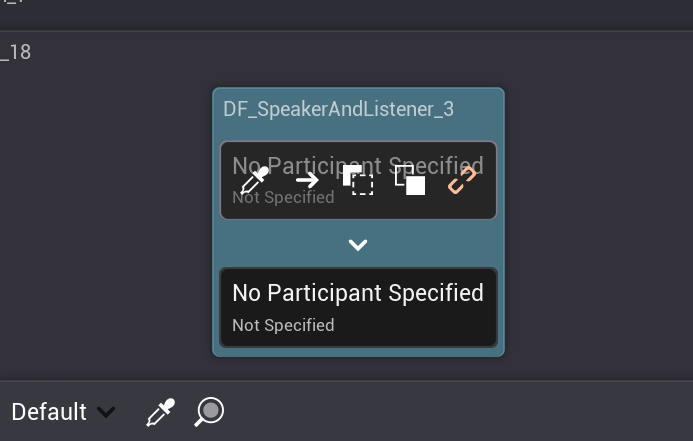Screen dimensions: 693x441
Task: Expand the chevron between participant boxes
Action: pyautogui.click(x=358, y=245)
